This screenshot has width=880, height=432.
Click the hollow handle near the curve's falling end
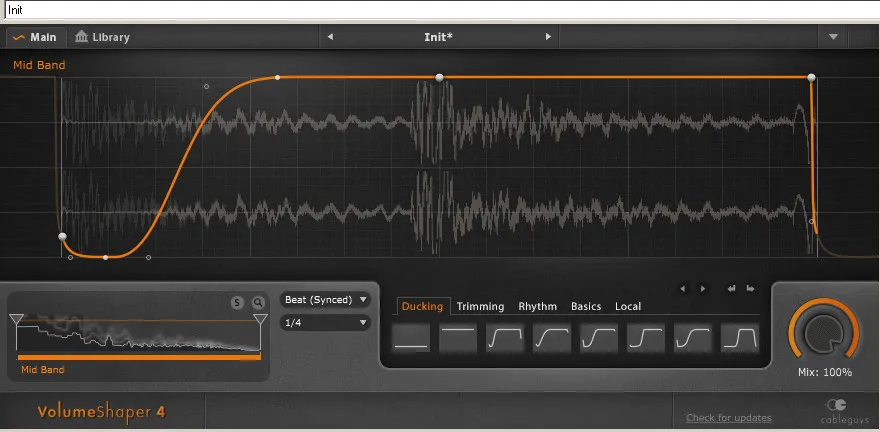click(x=812, y=222)
